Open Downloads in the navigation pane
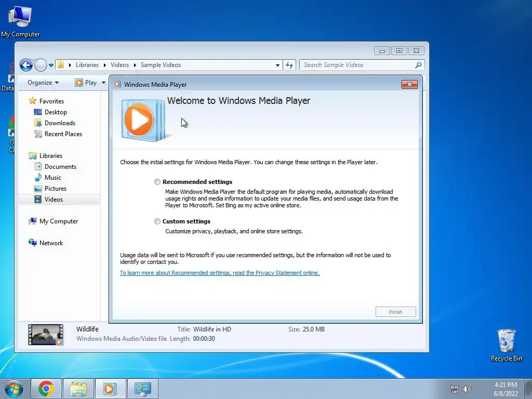 [60, 123]
